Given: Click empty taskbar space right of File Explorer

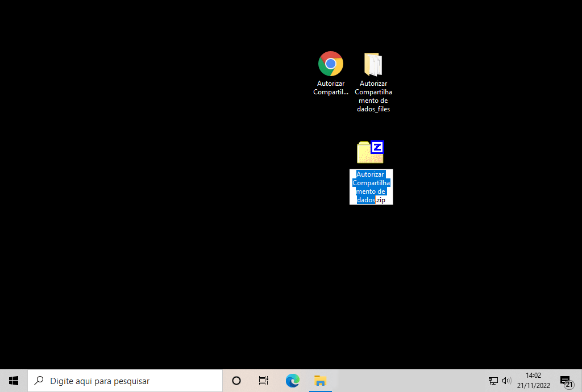Looking at the screenshot, I should 409,381.
